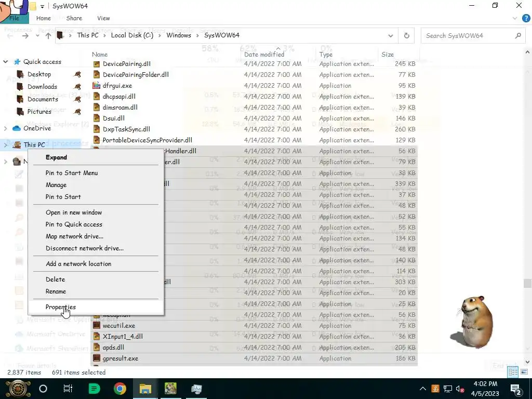Click the vertical scrollbar thumb
The image size is (532, 399).
coord(527,283)
